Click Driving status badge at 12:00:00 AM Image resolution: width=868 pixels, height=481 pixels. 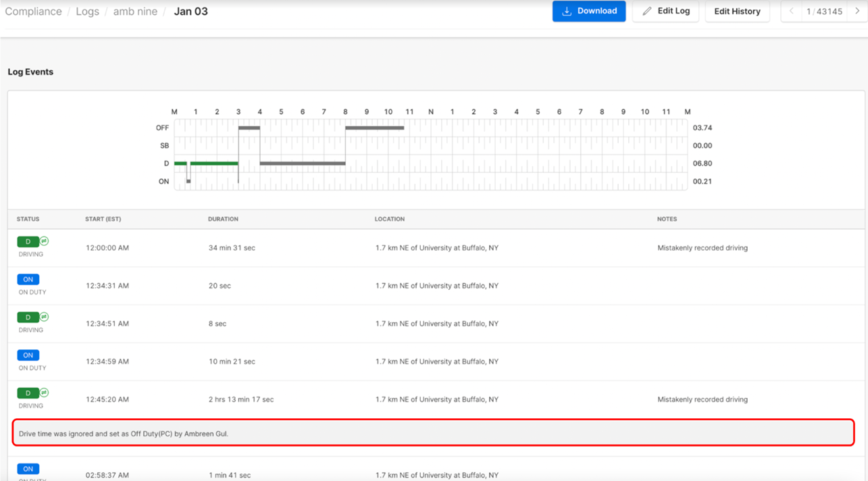click(x=28, y=242)
